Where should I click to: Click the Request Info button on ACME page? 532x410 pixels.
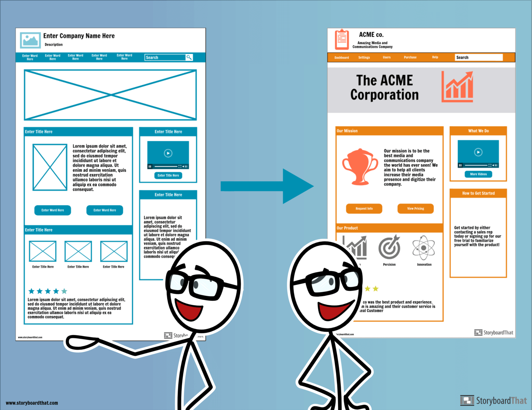(363, 209)
